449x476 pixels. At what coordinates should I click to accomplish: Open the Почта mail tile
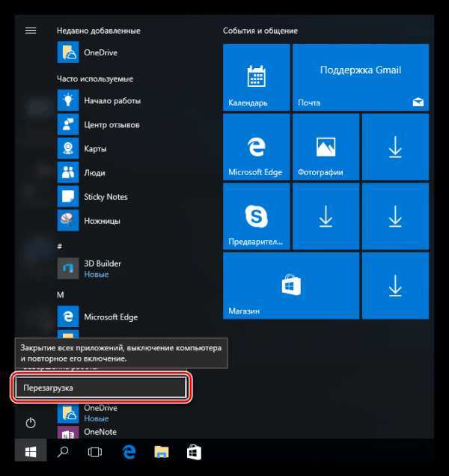coord(361,77)
